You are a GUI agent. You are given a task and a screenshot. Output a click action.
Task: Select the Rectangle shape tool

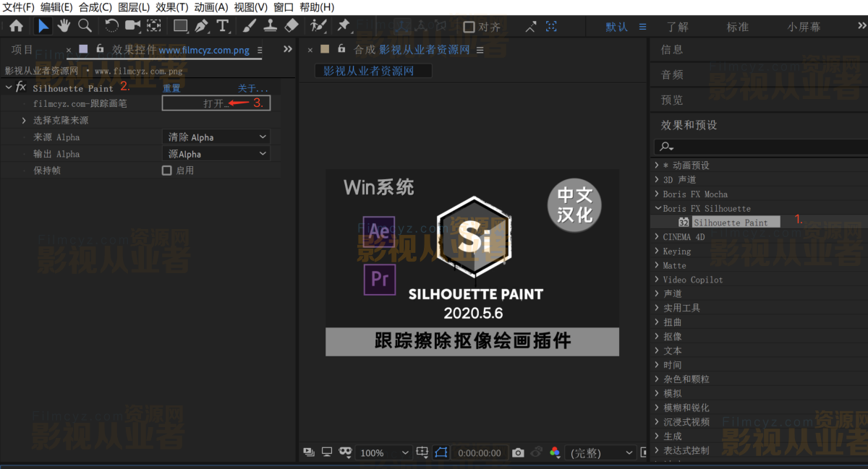click(181, 26)
